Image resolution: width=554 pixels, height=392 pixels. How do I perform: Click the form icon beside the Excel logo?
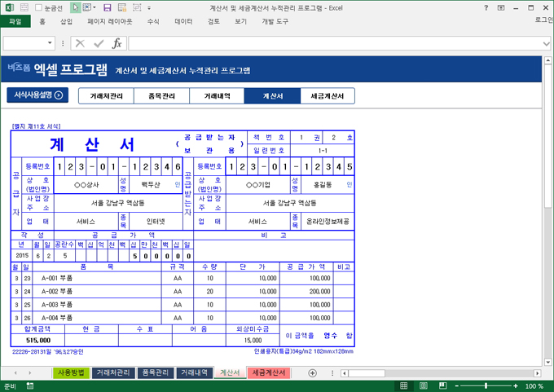coord(24,7)
